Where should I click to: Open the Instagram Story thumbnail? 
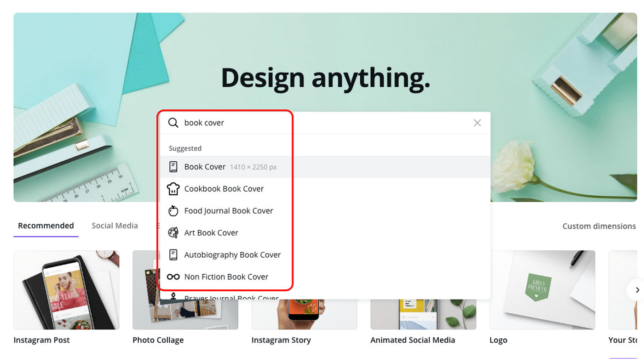(x=305, y=314)
